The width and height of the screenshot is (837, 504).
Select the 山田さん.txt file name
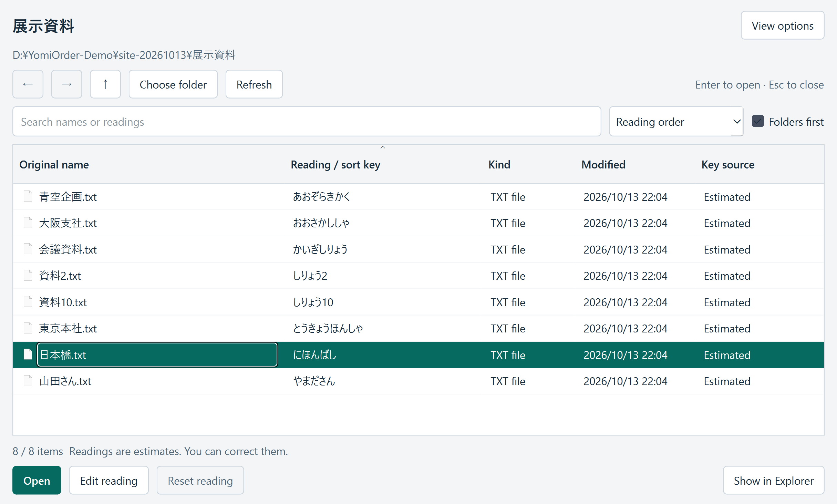click(x=65, y=381)
